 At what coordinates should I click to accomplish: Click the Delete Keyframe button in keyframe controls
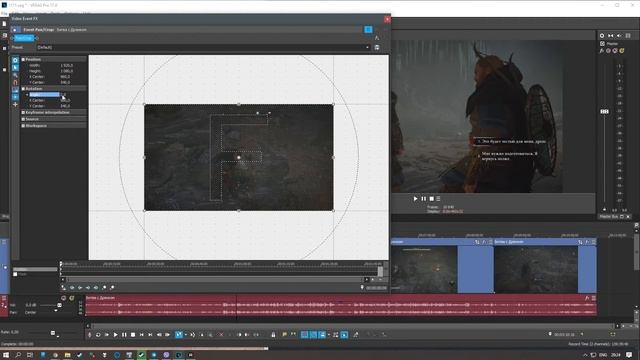[x=112, y=288]
